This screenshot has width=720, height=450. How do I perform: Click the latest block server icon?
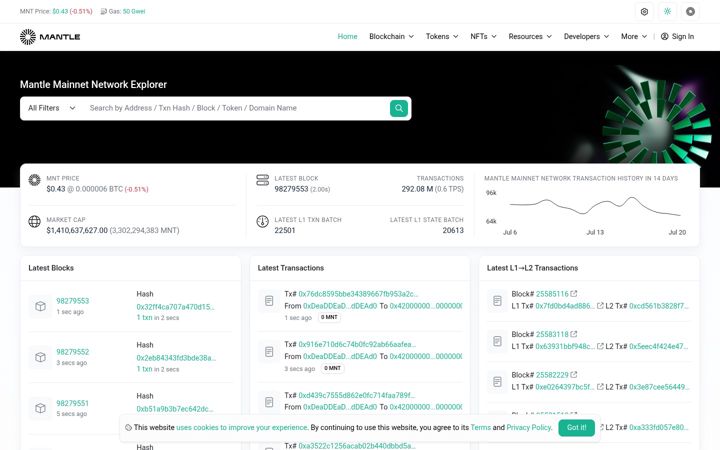click(263, 180)
